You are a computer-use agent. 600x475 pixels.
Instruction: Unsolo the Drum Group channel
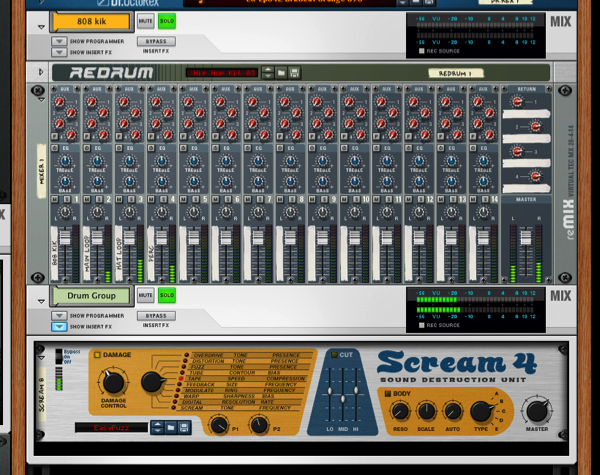coord(167,295)
